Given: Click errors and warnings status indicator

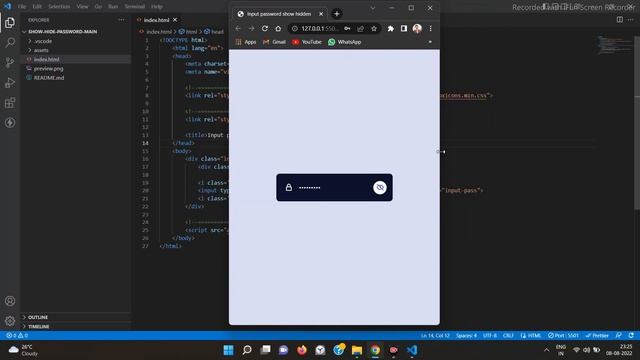Looking at the screenshot, I should [x=17, y=336].
